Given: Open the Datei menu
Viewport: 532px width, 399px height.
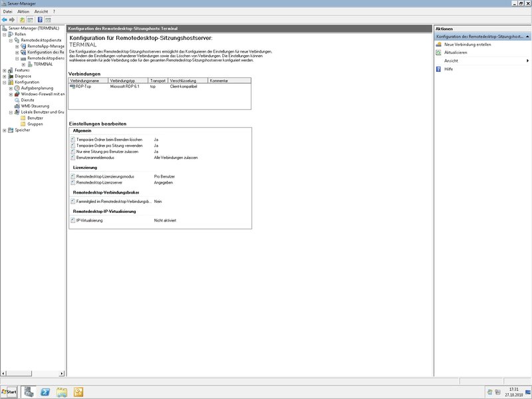Looking at the screenshot, I should (x=7, y=11).
